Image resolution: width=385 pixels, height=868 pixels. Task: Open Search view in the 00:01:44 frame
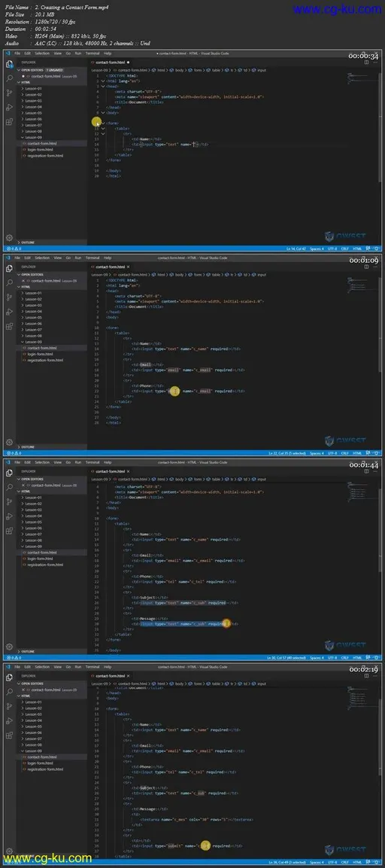(9, 486)
